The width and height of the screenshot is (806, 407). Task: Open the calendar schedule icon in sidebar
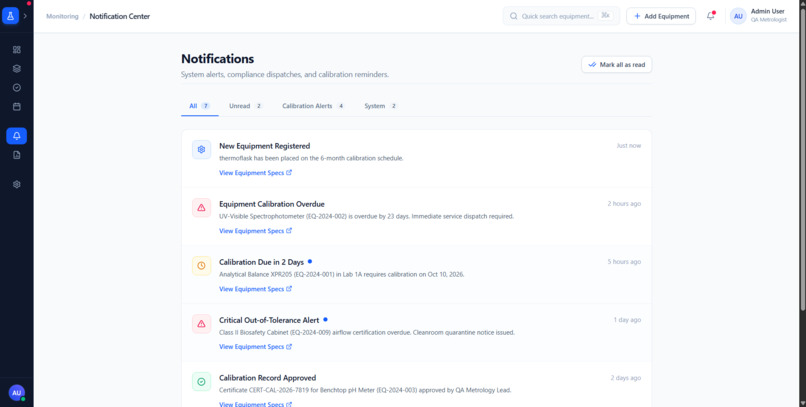(x=16, y=106)
